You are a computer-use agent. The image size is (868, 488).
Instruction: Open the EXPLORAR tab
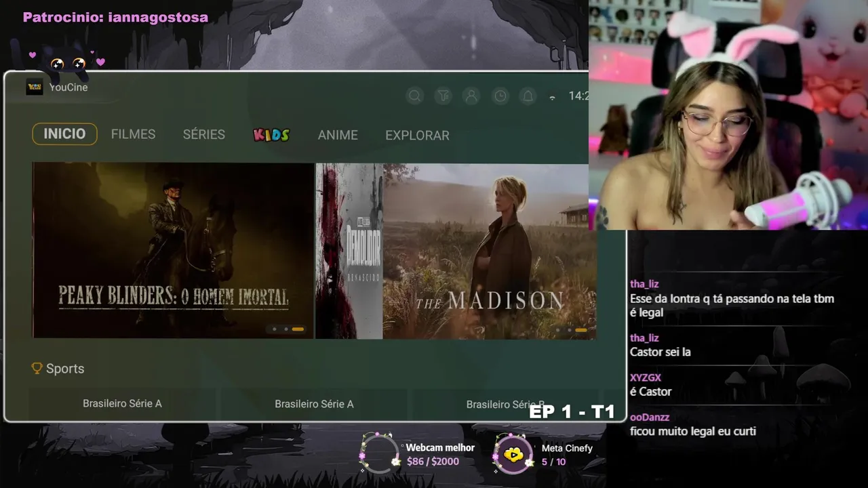tap(417, 135)
